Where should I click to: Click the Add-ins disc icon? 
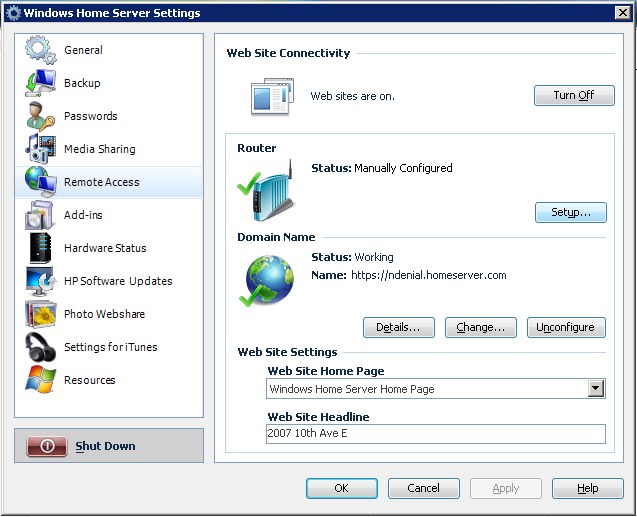(39, 215)
